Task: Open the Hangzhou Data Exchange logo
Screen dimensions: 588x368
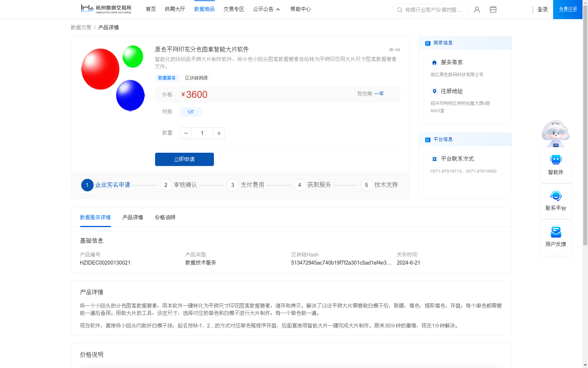Action: 106,9
